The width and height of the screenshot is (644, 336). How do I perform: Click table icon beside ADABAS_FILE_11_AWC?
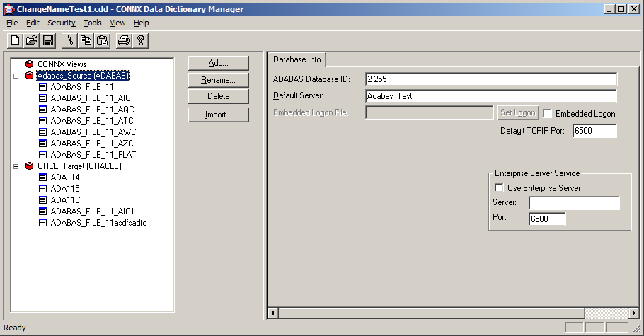(x=42, y=132)
